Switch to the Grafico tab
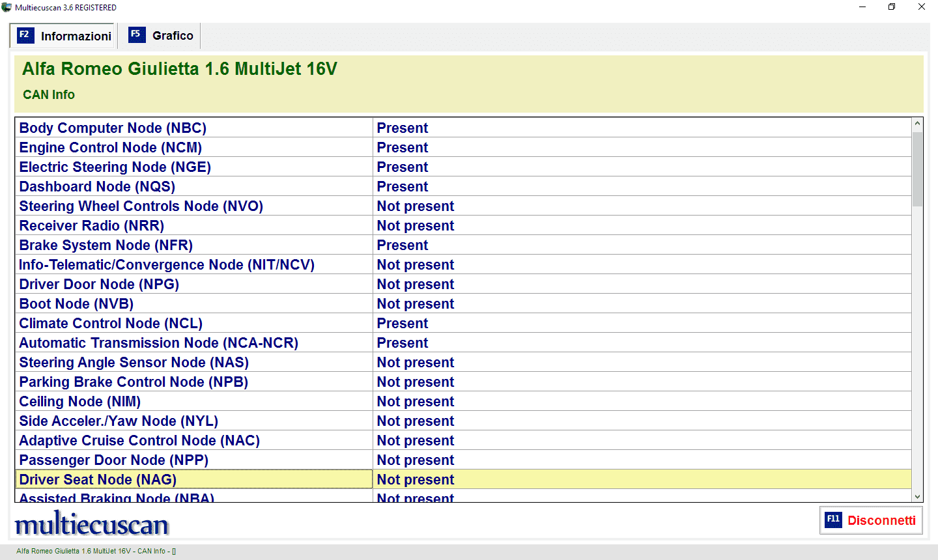The width and height of the screenshot is (938, 560). click(160, 35)
